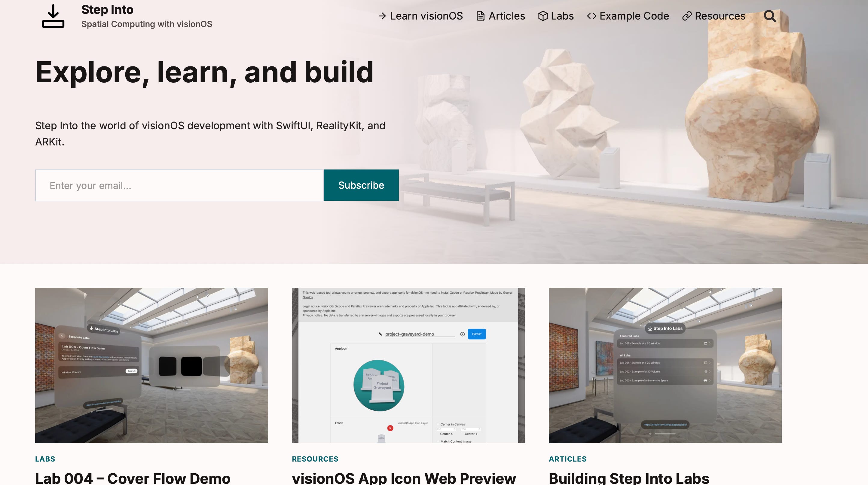Click the ARTICLES category label
The image size is (868, 485).
pos(567,459)
